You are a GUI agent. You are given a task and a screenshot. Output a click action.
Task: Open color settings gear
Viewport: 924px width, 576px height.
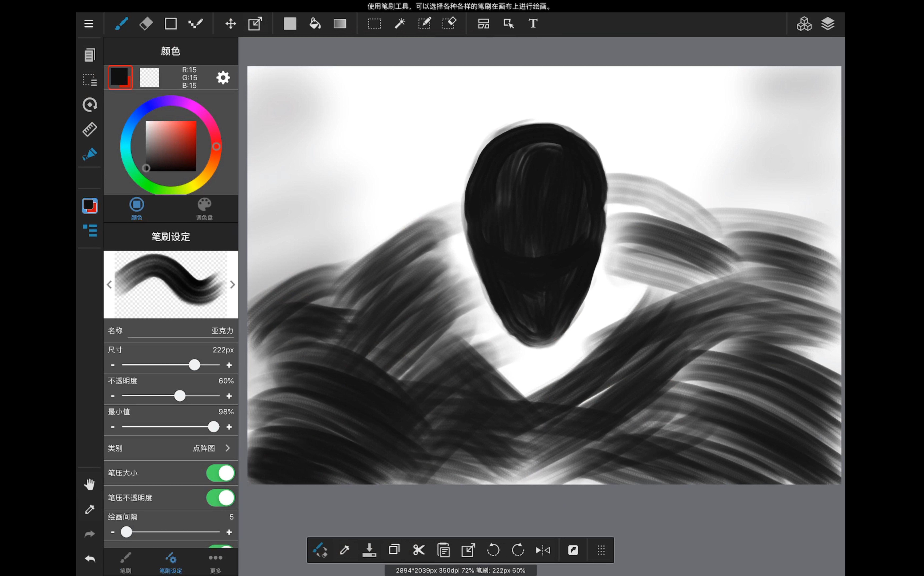[223, 78]
